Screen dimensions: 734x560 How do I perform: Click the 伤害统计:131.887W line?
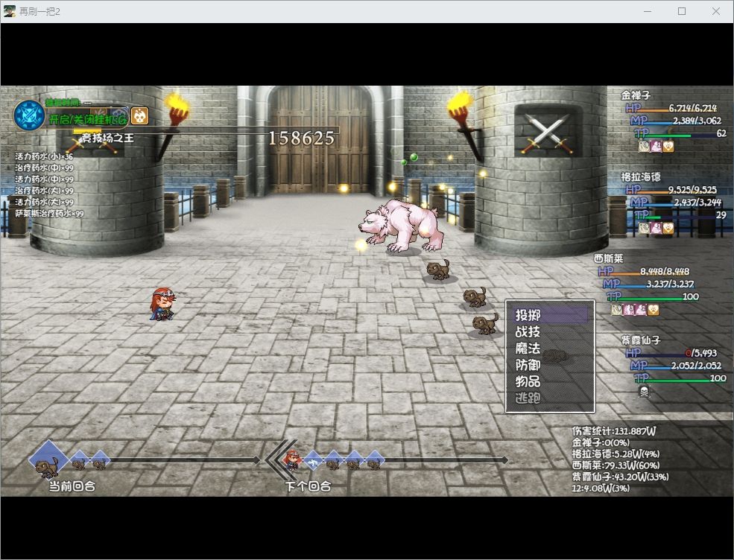click(x=614, y=431)
